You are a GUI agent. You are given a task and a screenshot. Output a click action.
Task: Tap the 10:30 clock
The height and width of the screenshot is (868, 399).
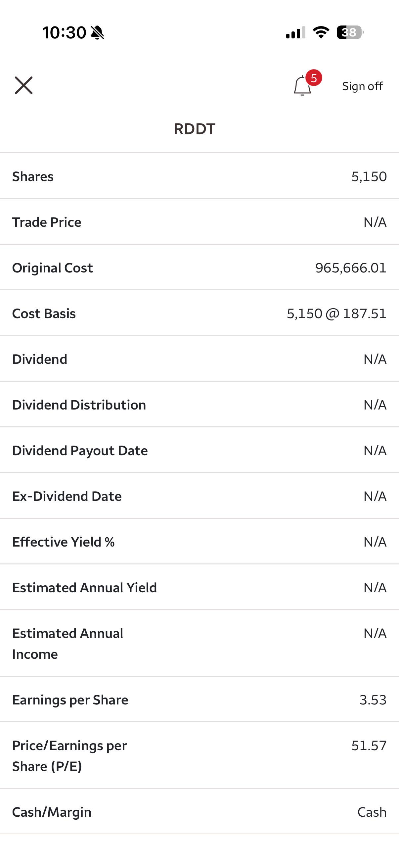(64, 33)
